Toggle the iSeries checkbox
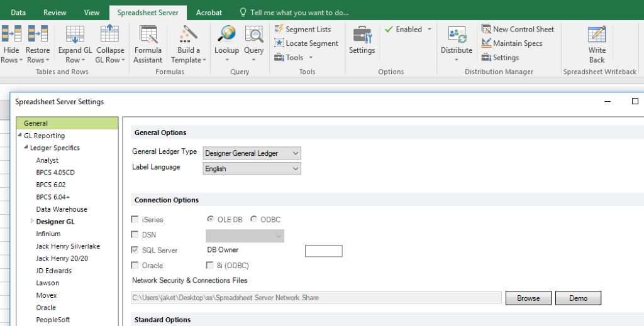644x326 pixels. pyautogui.click(x=135, y=219)
